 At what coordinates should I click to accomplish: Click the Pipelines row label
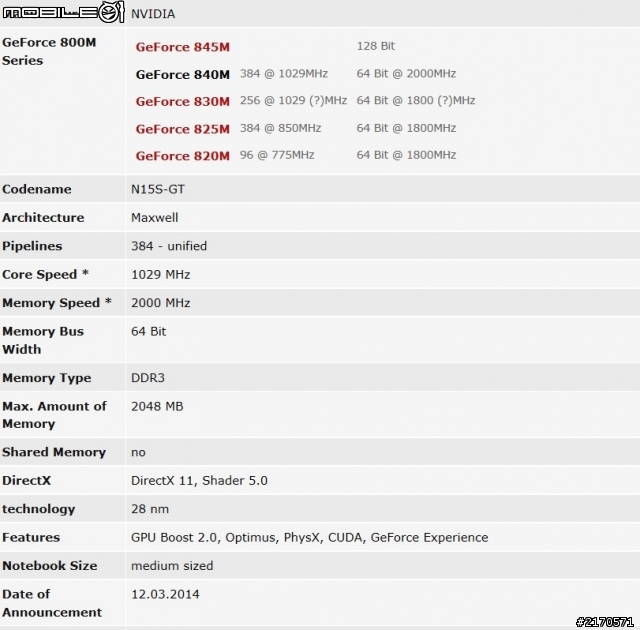tap(32, 246)
